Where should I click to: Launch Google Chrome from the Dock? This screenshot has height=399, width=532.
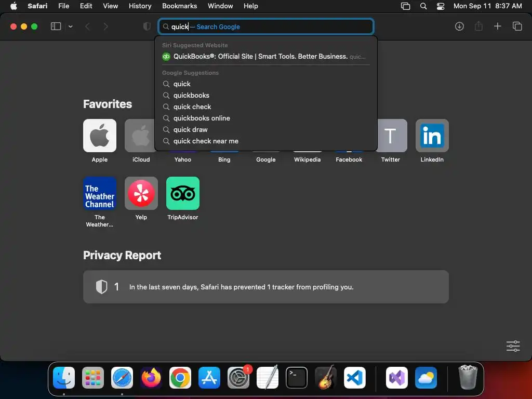[x=180, y=378]
